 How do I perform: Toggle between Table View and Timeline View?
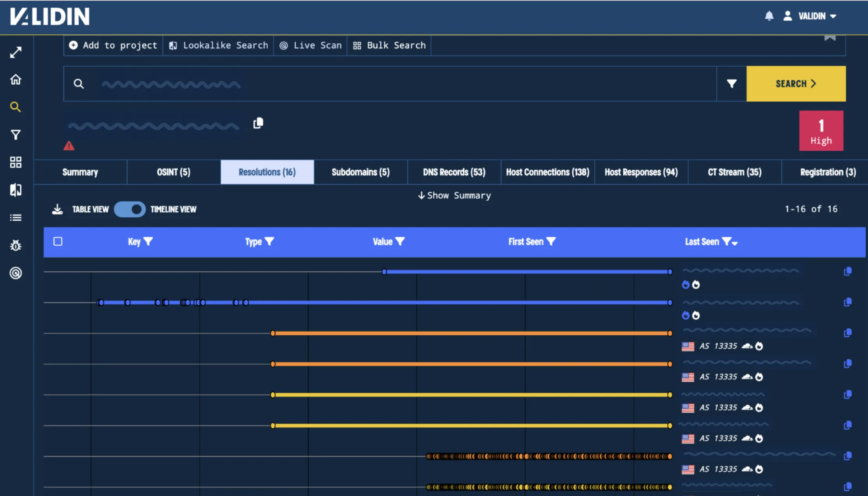(130, 209)
